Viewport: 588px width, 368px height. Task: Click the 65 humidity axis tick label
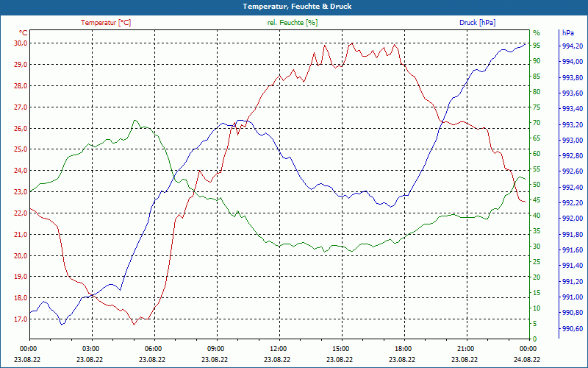[x=537, y=138]
